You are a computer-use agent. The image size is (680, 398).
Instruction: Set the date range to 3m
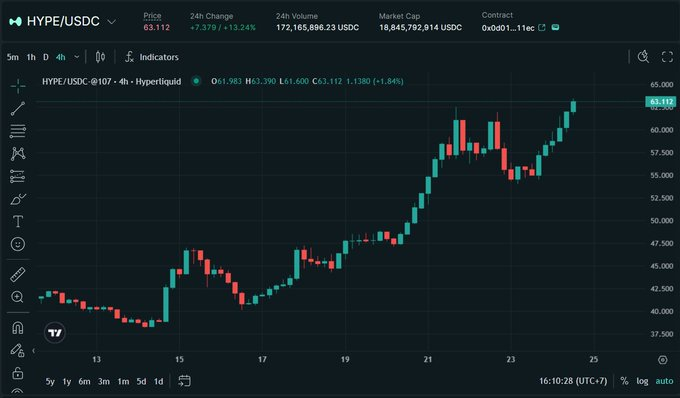pyautogui.click(x=104, y=382)
